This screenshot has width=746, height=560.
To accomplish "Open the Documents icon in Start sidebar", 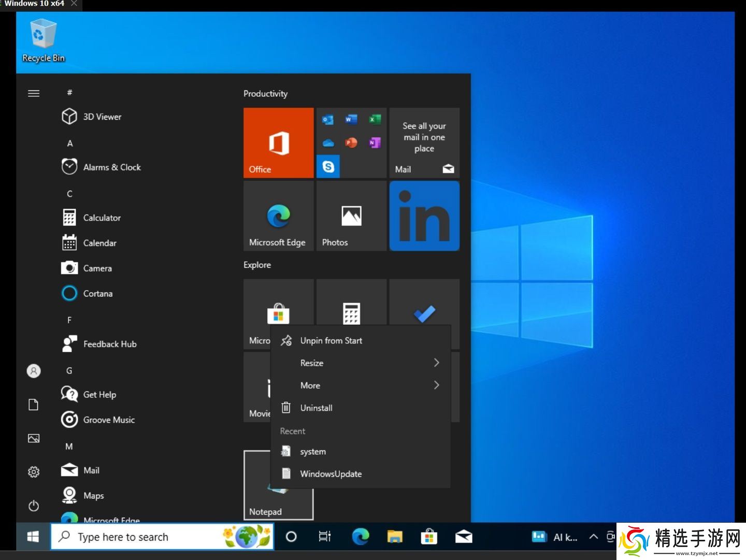I will coord(34,405).
